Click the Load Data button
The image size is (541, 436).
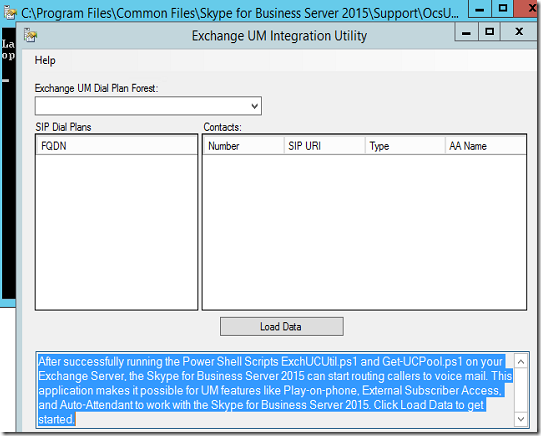[x=282, y=326]
